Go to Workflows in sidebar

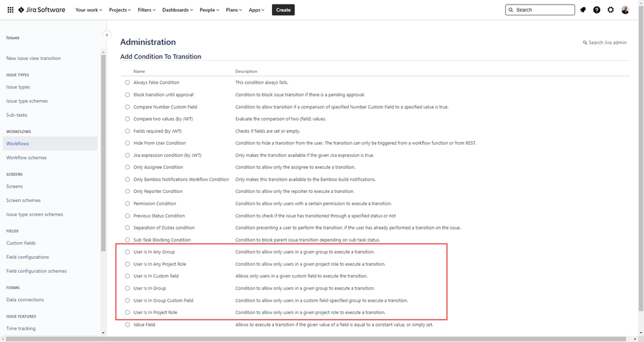[x=50, y=143]
